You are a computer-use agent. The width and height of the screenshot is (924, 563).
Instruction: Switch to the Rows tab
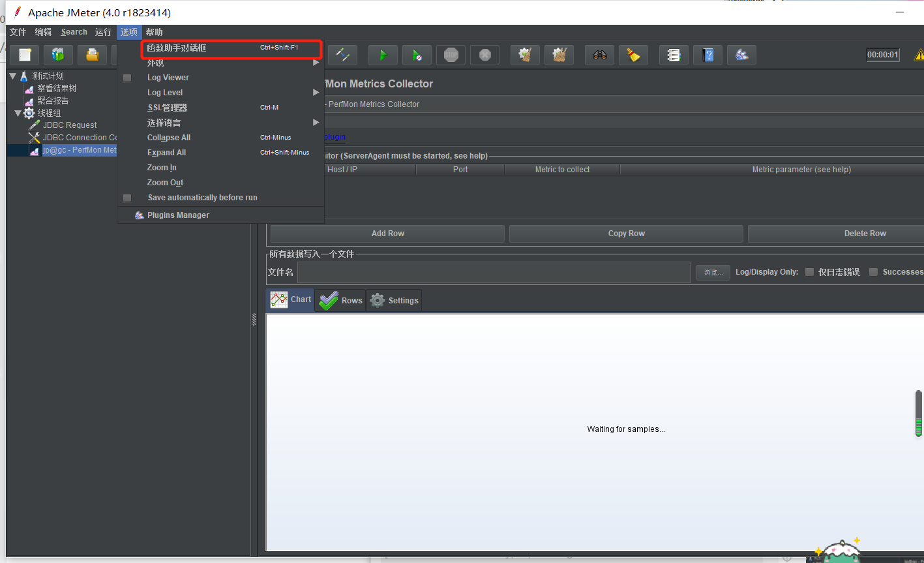[x=340, y=301]
